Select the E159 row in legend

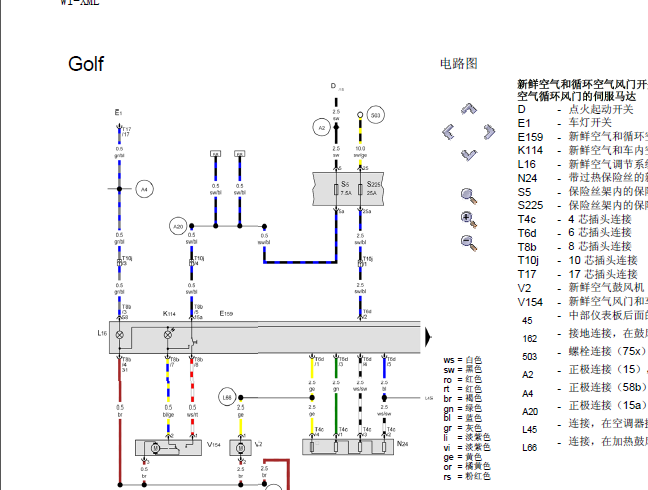point(583,137)
